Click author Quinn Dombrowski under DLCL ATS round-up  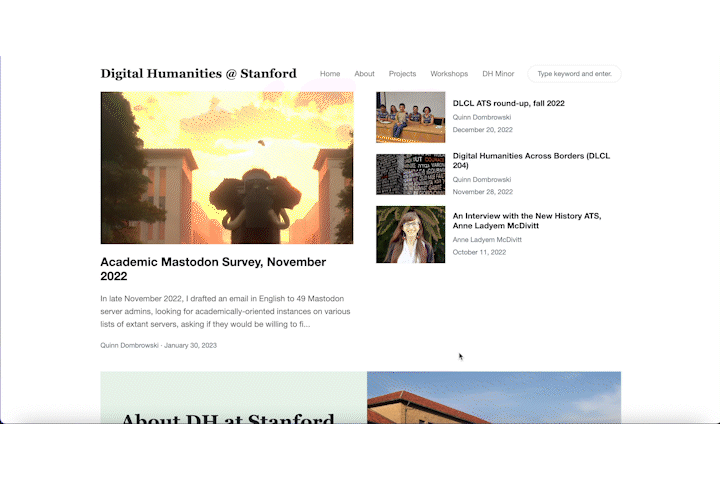click(482, 117)
